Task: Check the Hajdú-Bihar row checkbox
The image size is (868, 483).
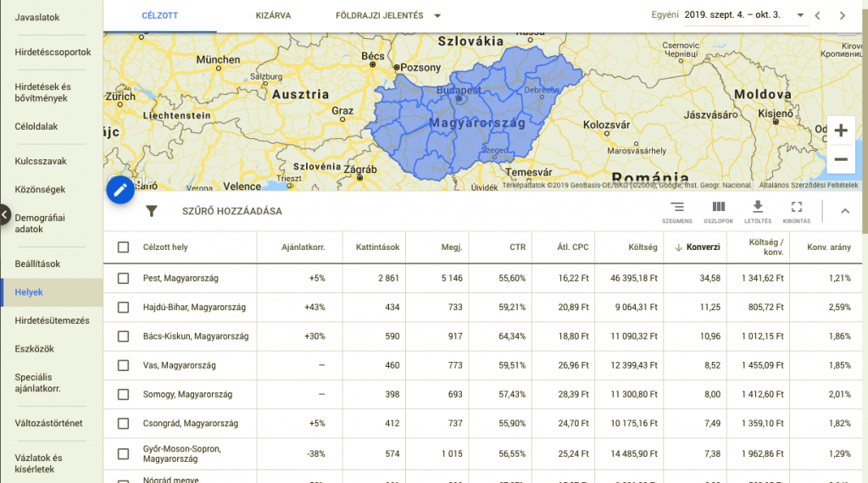Action: pos(123,307)
